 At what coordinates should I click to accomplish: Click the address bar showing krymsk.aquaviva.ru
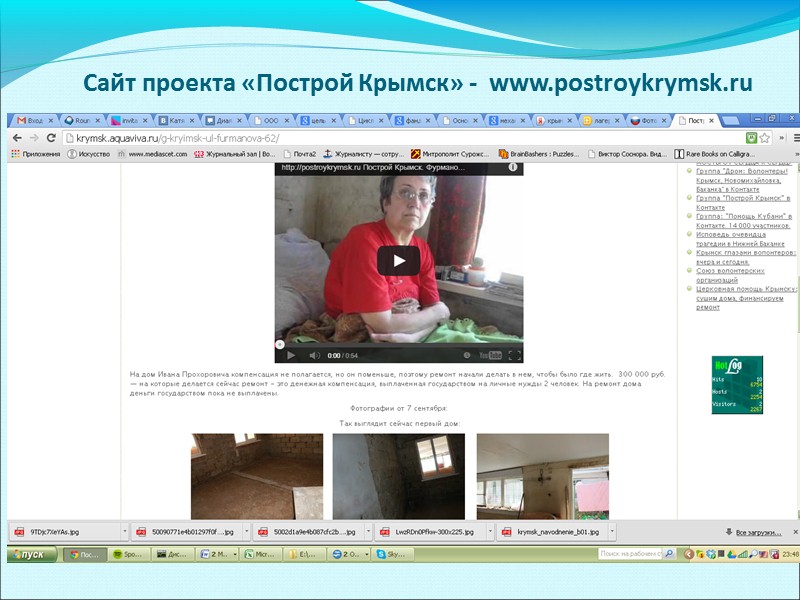(403, 138)
